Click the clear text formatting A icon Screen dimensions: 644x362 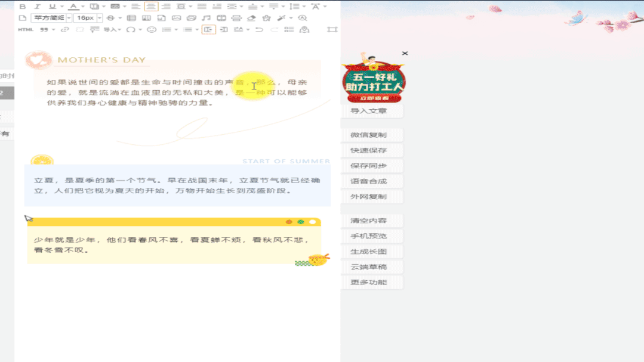(315, 7)
